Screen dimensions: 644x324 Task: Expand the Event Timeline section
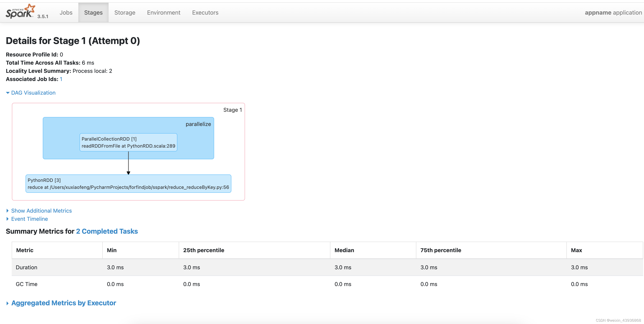(x=29, y=219)
